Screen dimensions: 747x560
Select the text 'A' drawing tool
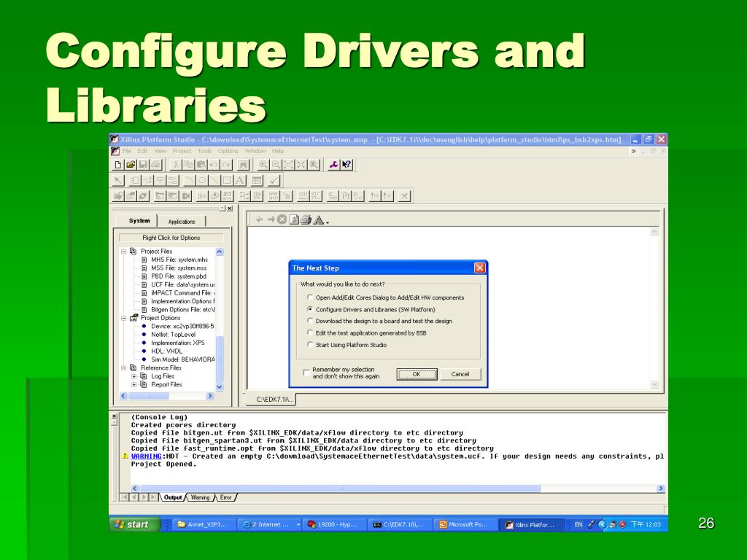(240, 181)
